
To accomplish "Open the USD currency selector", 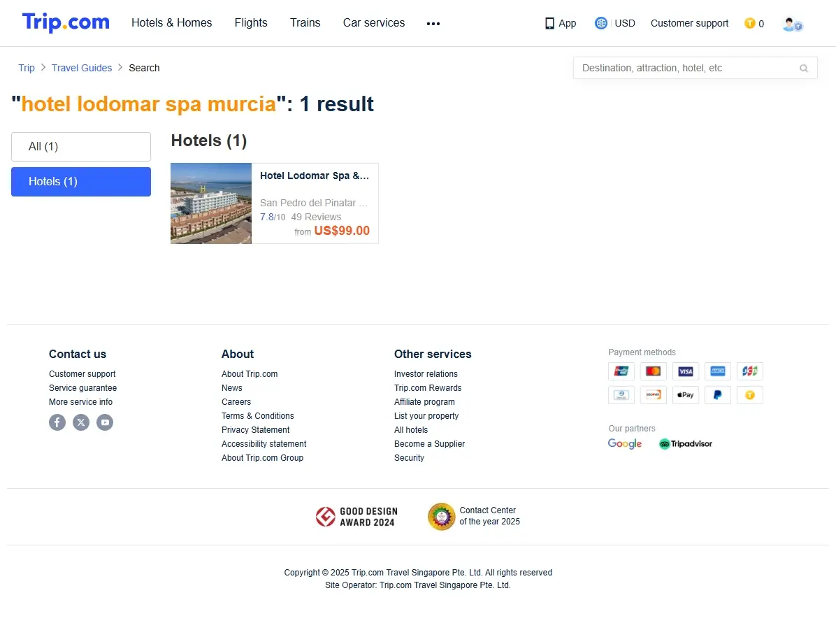I will click(625, 24).
